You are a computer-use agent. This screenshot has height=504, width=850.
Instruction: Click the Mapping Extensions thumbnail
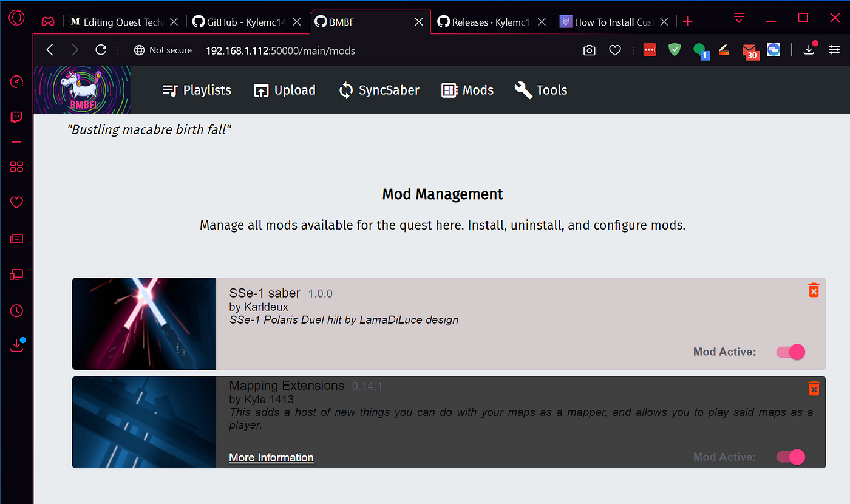(x=144, y=422)
